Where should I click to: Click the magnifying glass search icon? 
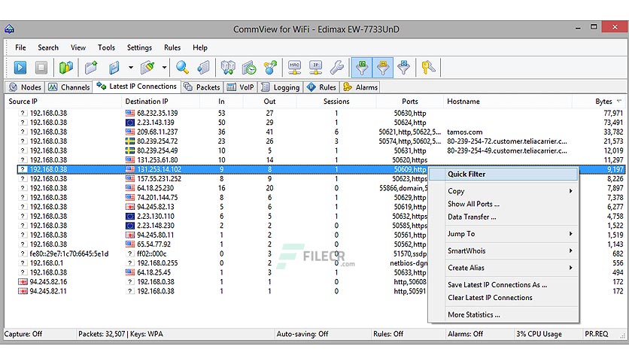click(x=183, y=68)
